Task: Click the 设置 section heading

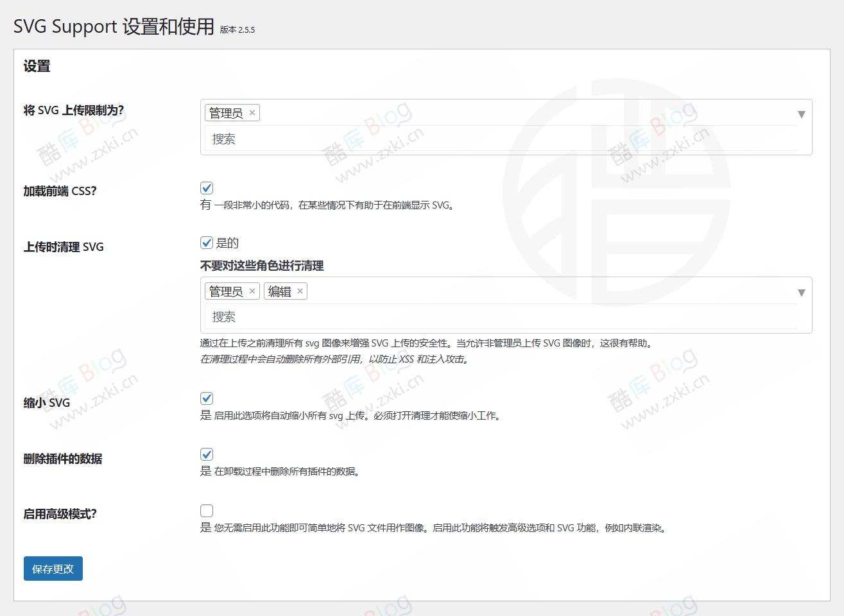Action: 37,65
